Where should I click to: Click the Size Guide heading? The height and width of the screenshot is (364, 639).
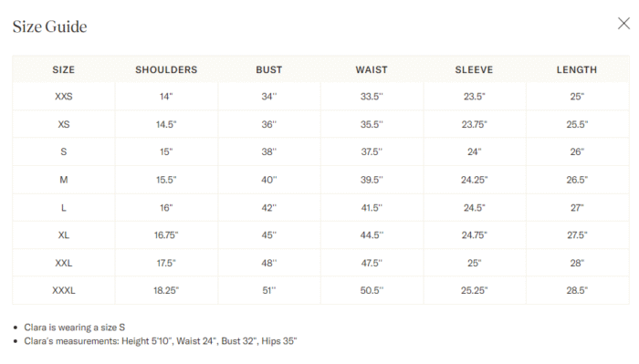click(49, 26)
